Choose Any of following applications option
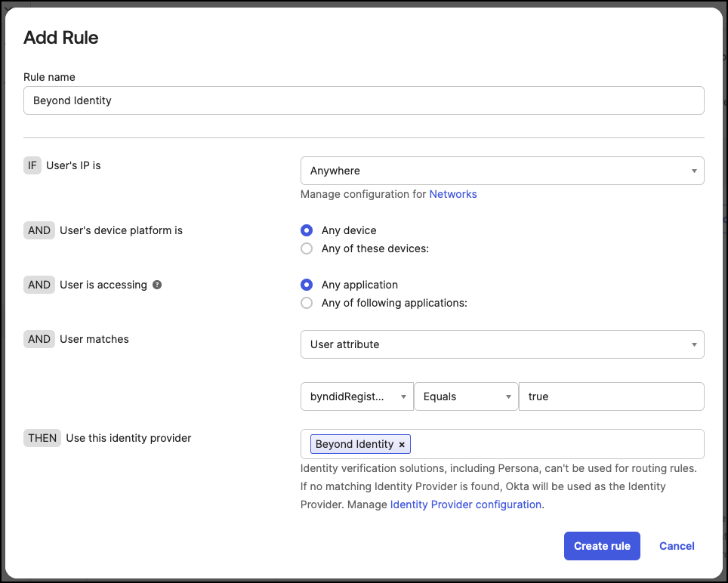Viewport: 728px width, 583px height. [x=307, y=303]
